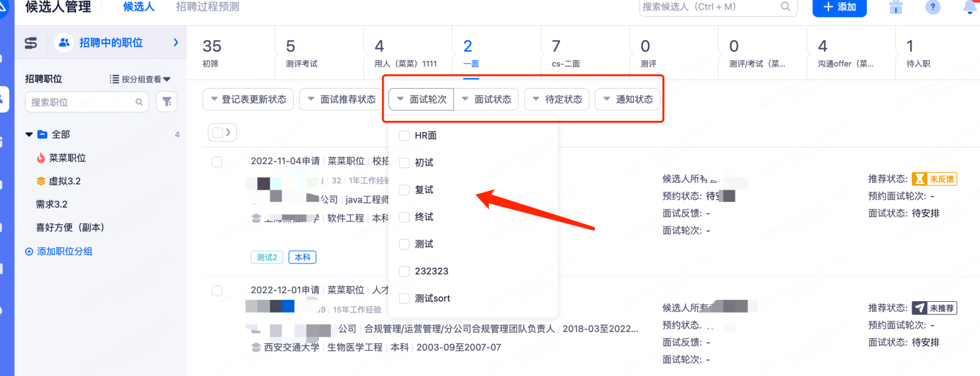Click into the 搜索职位 search field
This screenshot has width=980, height=376.
pyautogui.click(x=81, y=102)
